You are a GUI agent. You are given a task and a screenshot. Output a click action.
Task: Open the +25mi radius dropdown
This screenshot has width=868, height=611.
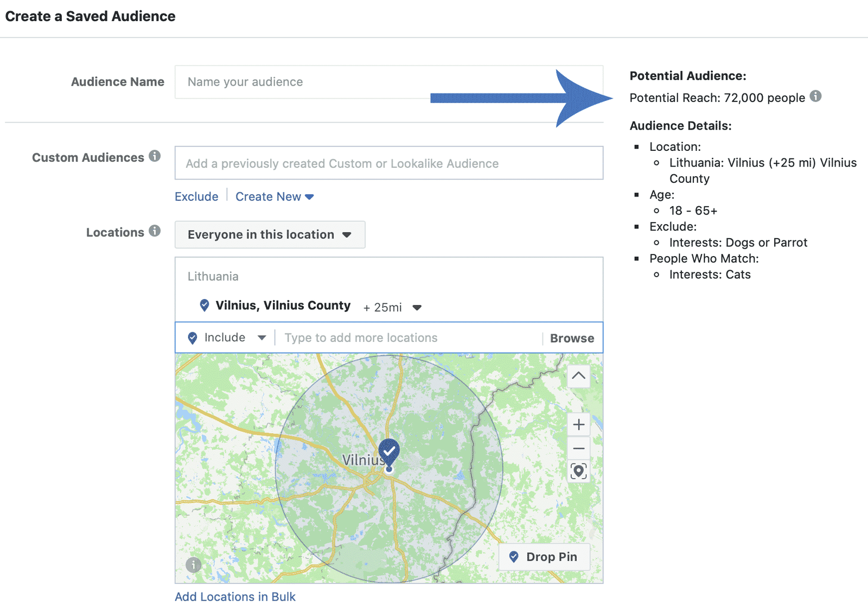[x=417, y=308]
